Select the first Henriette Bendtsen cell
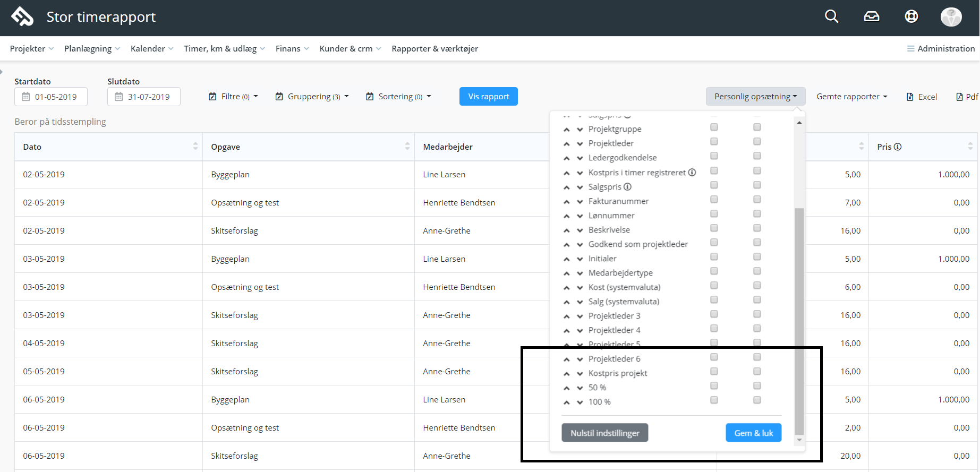 tap(459, 202)
